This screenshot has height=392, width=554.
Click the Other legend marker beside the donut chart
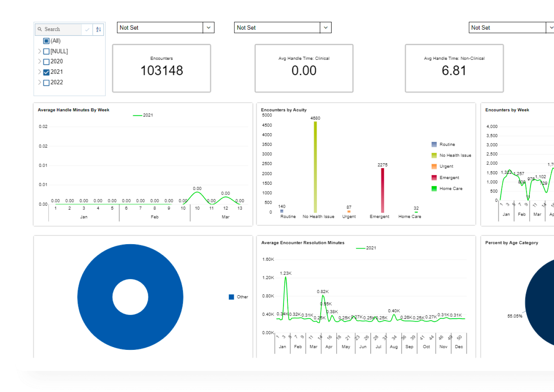pyautogui.click(x=231, y=297)
